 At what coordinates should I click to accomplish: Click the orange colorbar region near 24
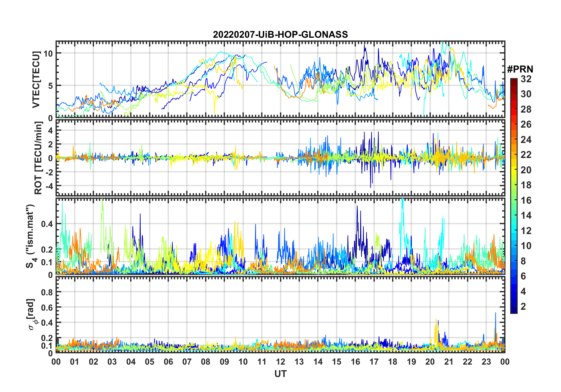pyautogui.click(x=514, y=139)
